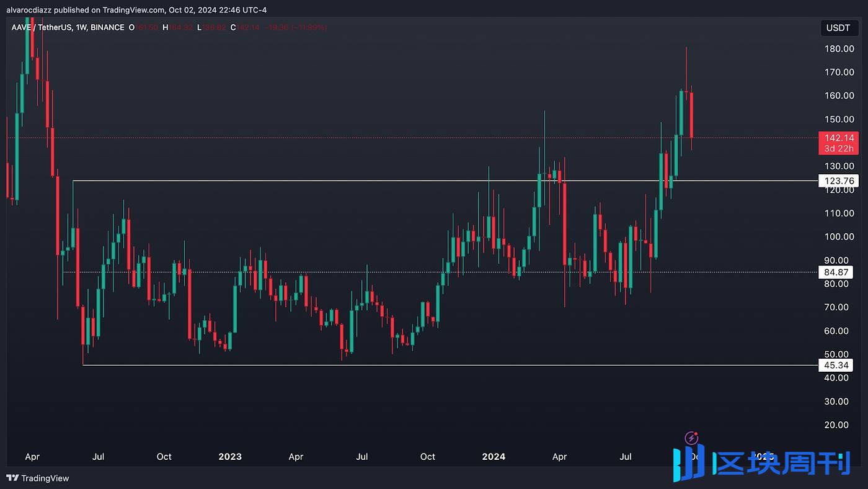This screenshot has width=868, height=489.
Task: Select the 45.34 price line label
Action: click(x=836, y=365)
